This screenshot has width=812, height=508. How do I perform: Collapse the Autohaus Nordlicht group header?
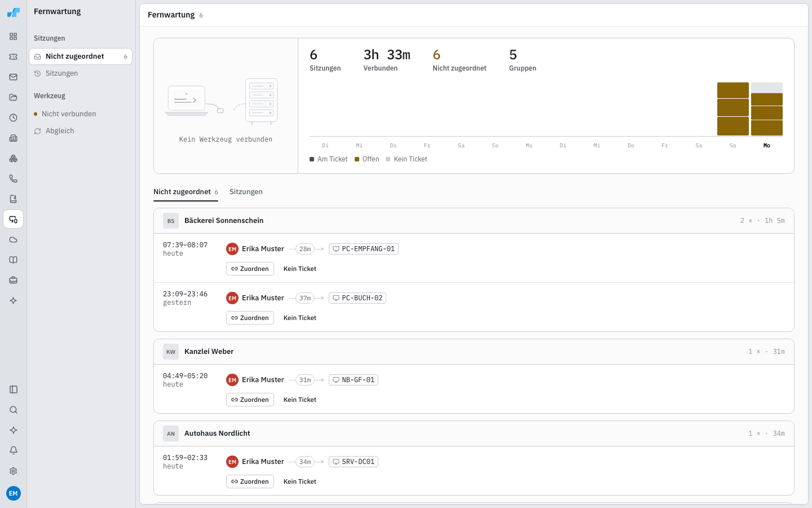[474, 433]
